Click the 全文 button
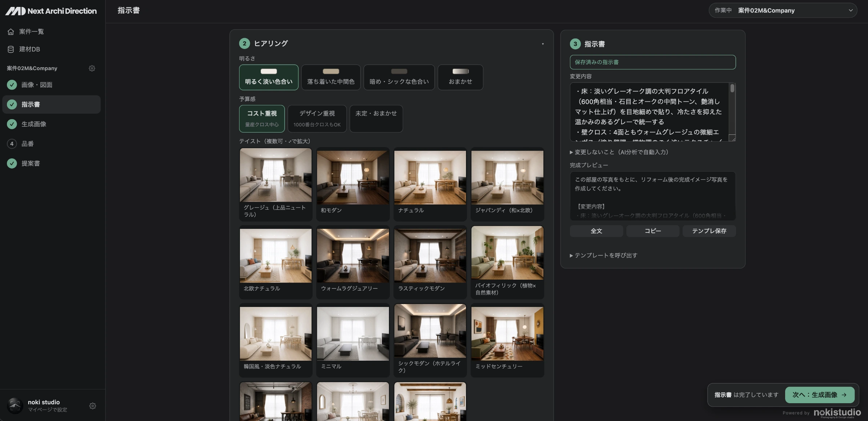This screenshot has height=421, width=868. tap(596, 231)
